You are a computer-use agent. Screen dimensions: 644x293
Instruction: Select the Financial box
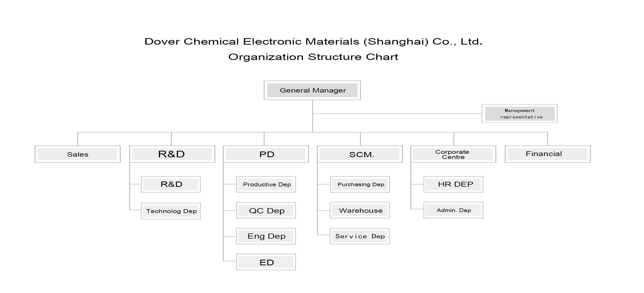tap(548, 154)
